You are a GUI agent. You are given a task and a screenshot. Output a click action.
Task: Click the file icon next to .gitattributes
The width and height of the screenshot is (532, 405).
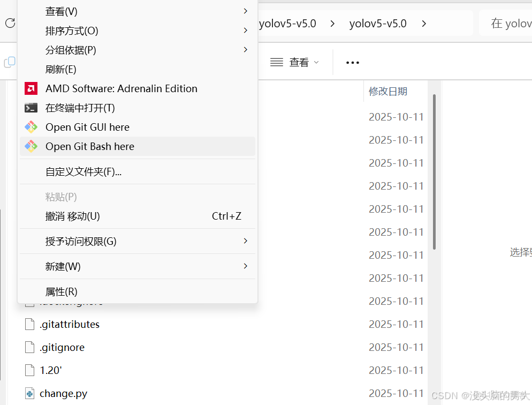pyautogui.click(x=29, y=324)
